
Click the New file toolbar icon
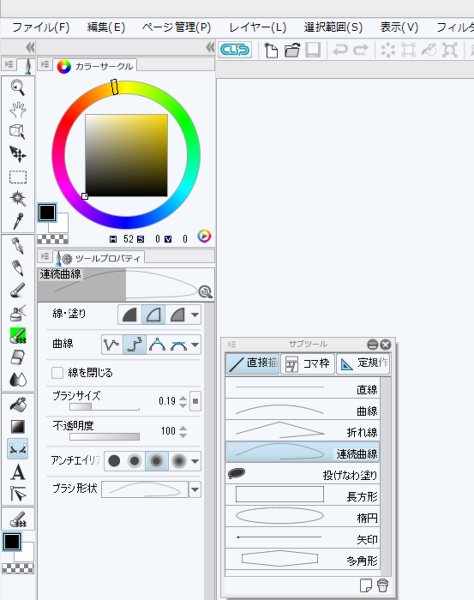[271, 50]
